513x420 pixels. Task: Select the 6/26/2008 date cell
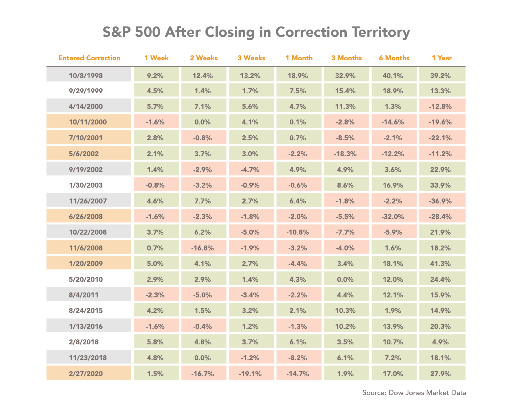click(86, 217)
